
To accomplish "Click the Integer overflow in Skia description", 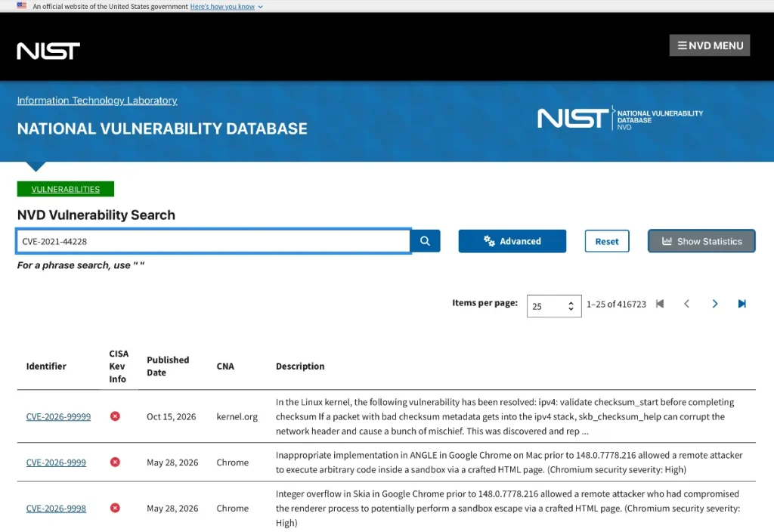I will click(508, 509).
